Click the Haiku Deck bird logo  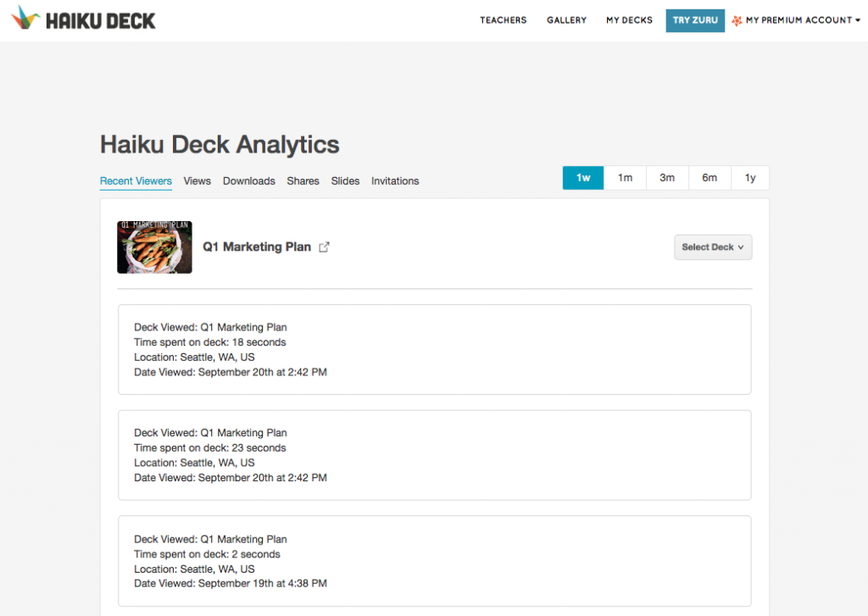pos(26,18)
